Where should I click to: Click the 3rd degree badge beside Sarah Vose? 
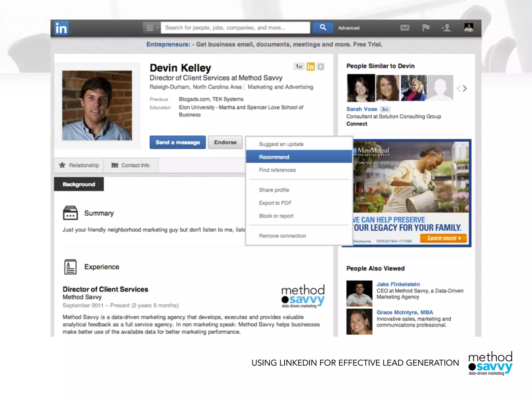click(385, 109)
